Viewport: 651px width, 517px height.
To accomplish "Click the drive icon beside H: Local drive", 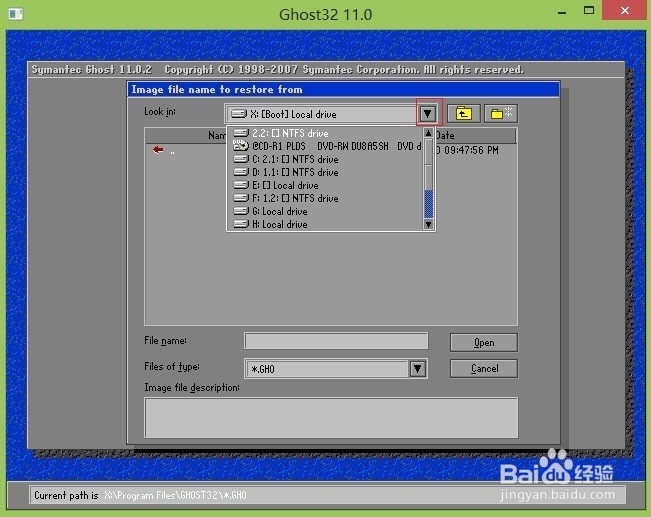I will pyautogui.click(x=241, y=224).
